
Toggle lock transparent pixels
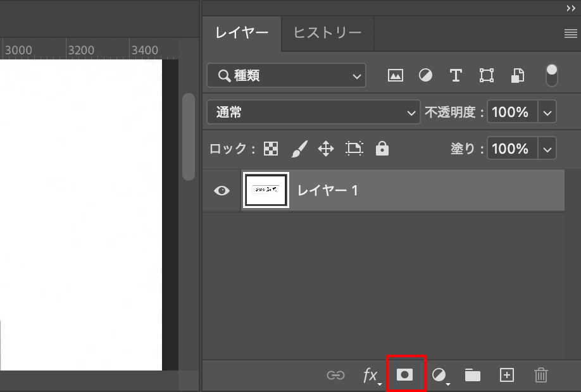coord(271,149)
